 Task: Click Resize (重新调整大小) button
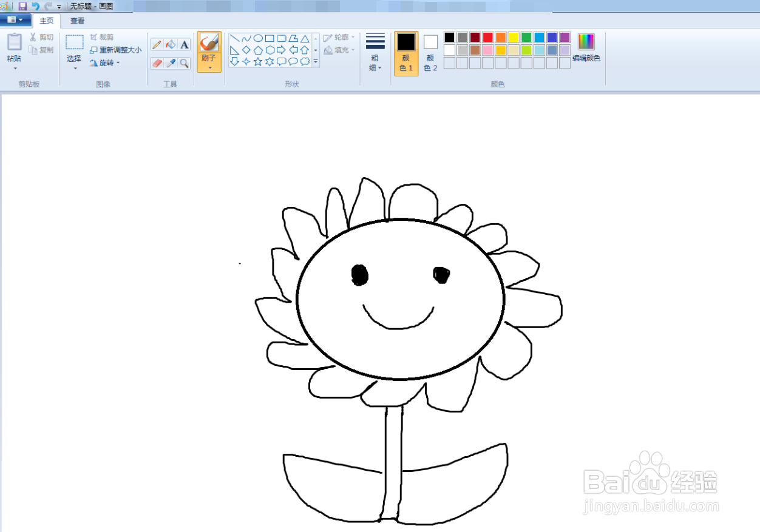point(116,50)
